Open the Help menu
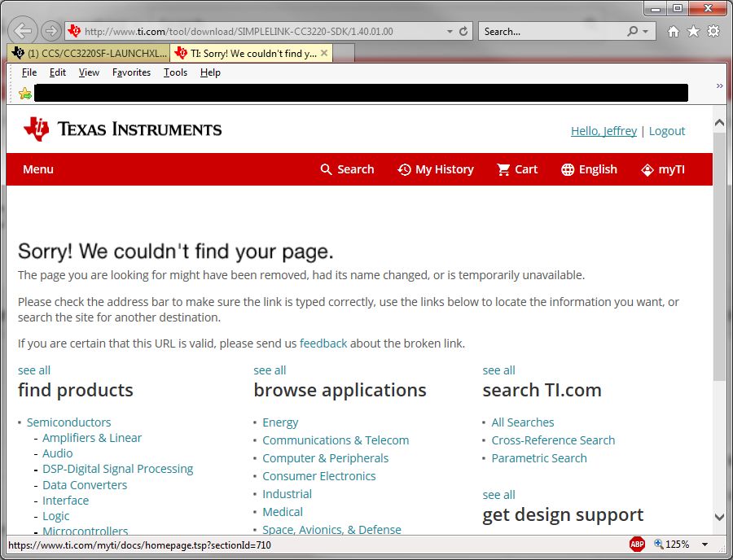This screenshot has width=733, height=560. pyautogui.click(x=210, y=72)
